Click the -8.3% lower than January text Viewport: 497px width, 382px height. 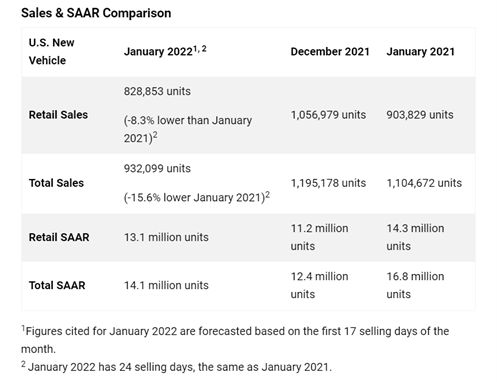pos(188,120)
